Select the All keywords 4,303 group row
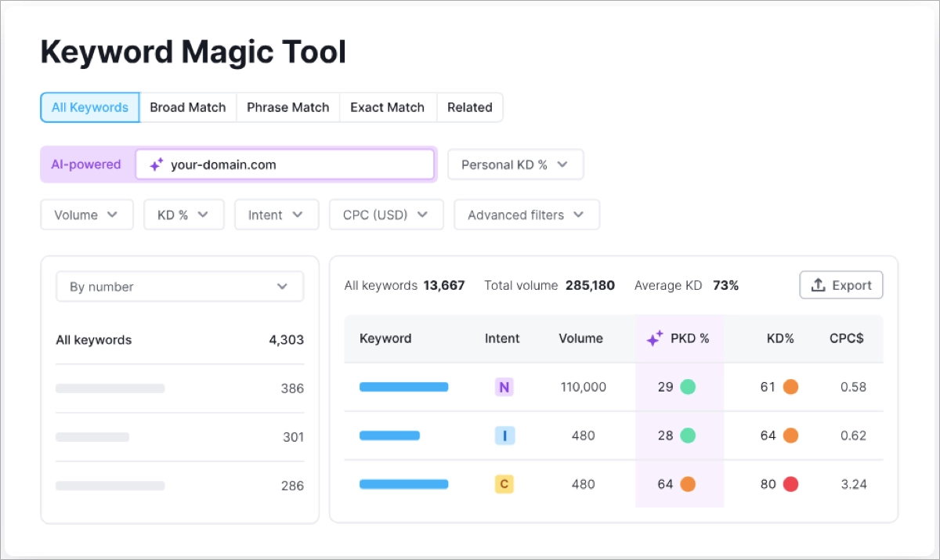The image size is (940, 560). click(179, 340)
